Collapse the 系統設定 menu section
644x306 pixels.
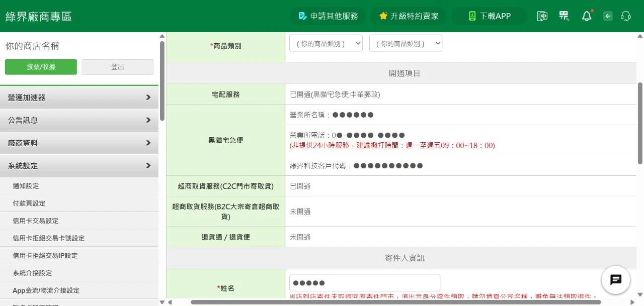click(79, 165)
